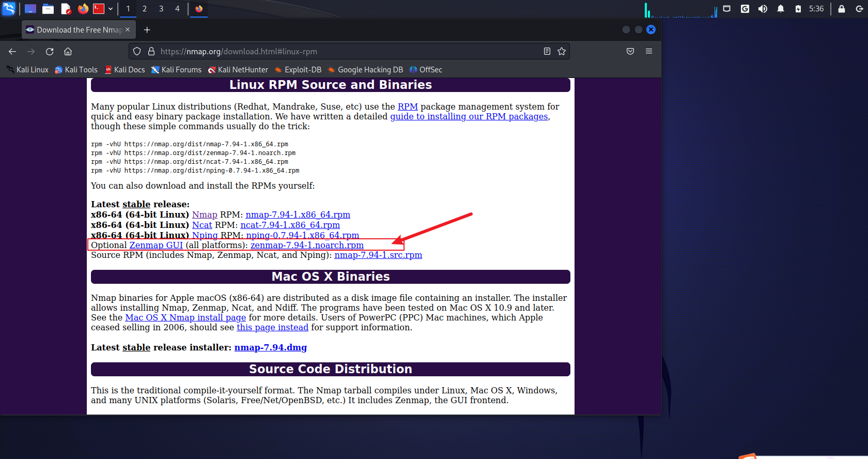
Task: Open the 'Zenmap GUI' link
Action: click(156, 245)
